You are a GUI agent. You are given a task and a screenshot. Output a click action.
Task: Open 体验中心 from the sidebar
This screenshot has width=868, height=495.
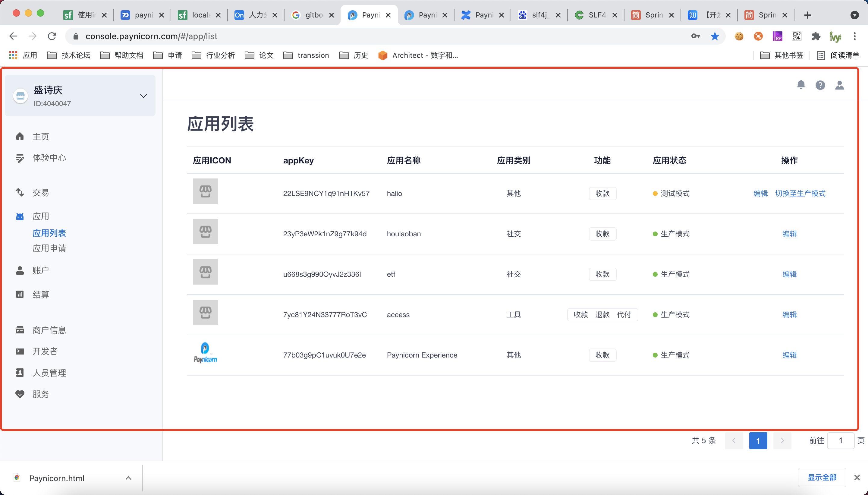pyautogui.click(x=50, y=158)
